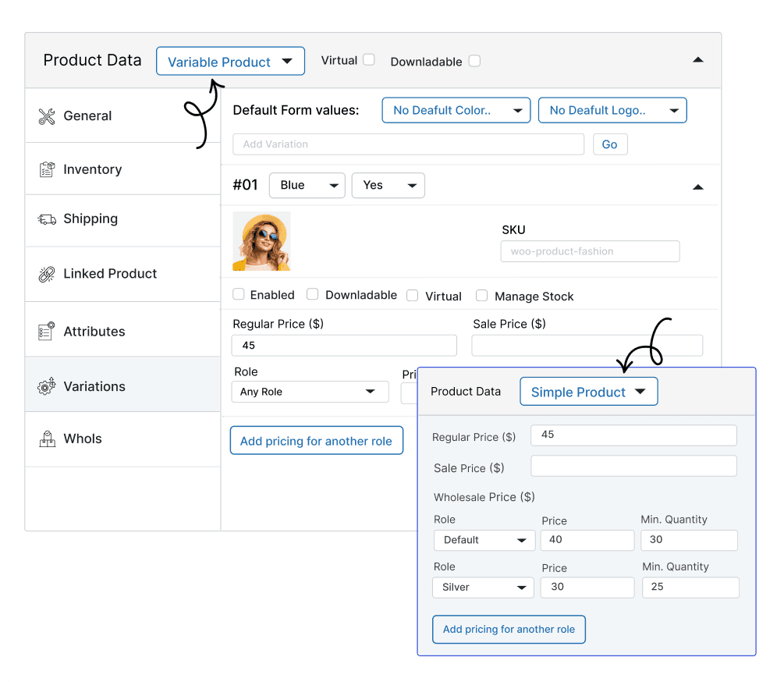Image resolution: width=784 pixels, height=682 pixels.
Task: Open the Yes dropdown for variation #01
Action: pyautogui.click(x=388, y=186)
